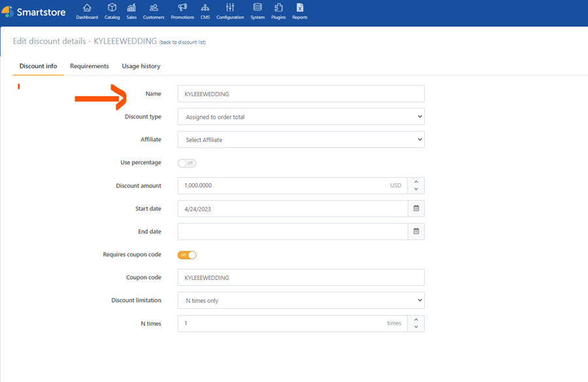The image size is (588, 382).
Task: Click into the Name field
Action: 301,94
